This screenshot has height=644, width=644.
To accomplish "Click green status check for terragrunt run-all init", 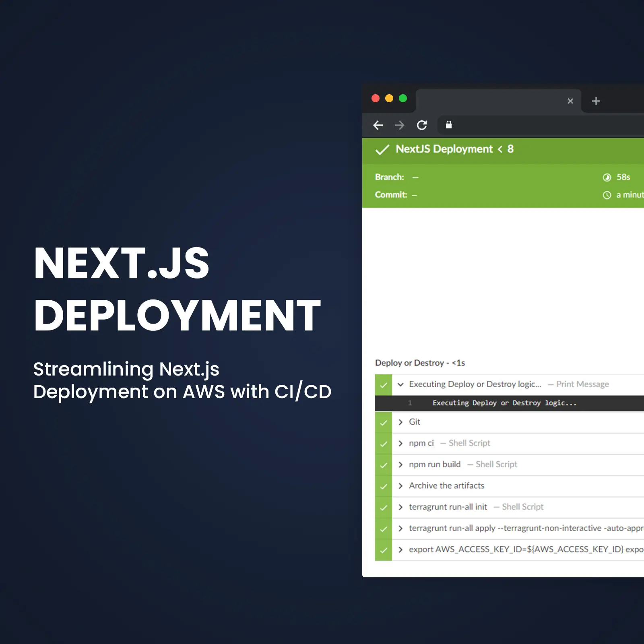I will coord(384,508).
